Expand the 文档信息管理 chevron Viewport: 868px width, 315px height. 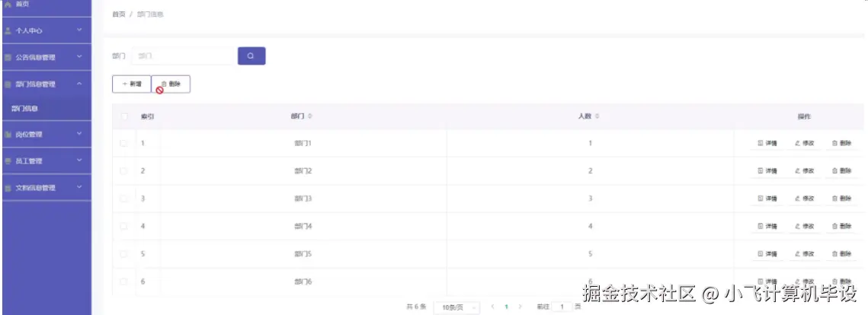coord(79,186)
